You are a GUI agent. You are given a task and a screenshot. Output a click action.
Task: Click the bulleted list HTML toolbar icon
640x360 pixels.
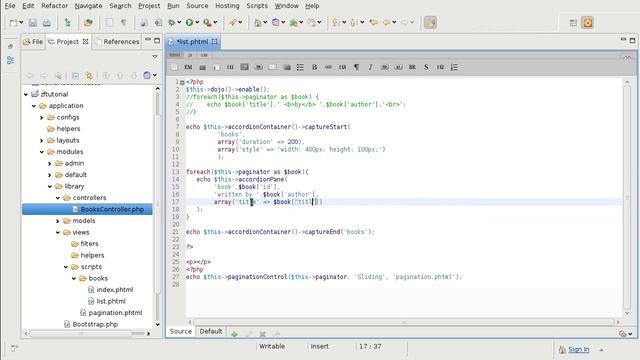click(x=300, y=67)
